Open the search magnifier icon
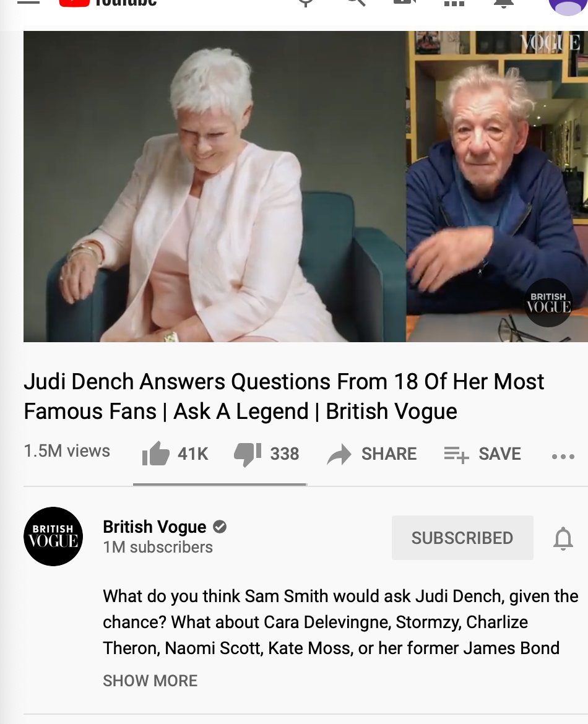588x724 pixels. 356,2
